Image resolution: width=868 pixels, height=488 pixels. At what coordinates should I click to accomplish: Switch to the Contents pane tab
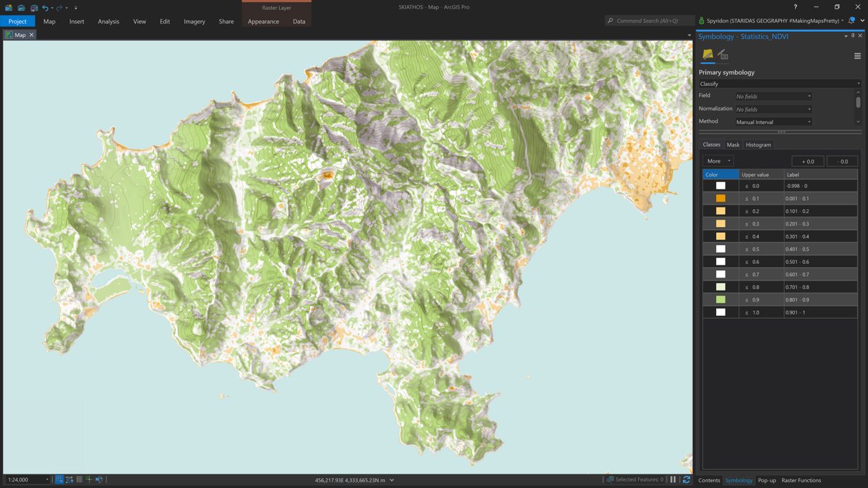pyautogui.click(x=709, y=480)
